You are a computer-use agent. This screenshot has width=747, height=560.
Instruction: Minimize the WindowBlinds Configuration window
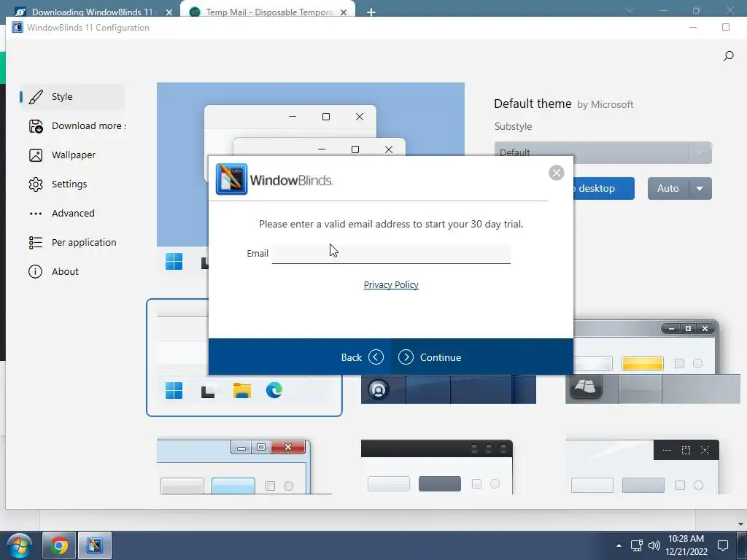coord(693,27)
